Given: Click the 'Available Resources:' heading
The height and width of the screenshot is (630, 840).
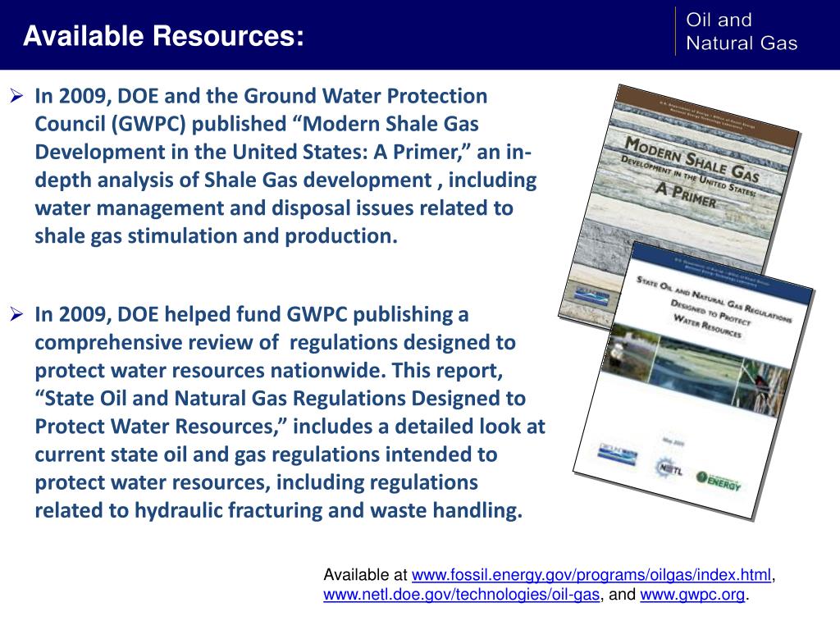Looking at the screenshot, I should coord(163,36).
